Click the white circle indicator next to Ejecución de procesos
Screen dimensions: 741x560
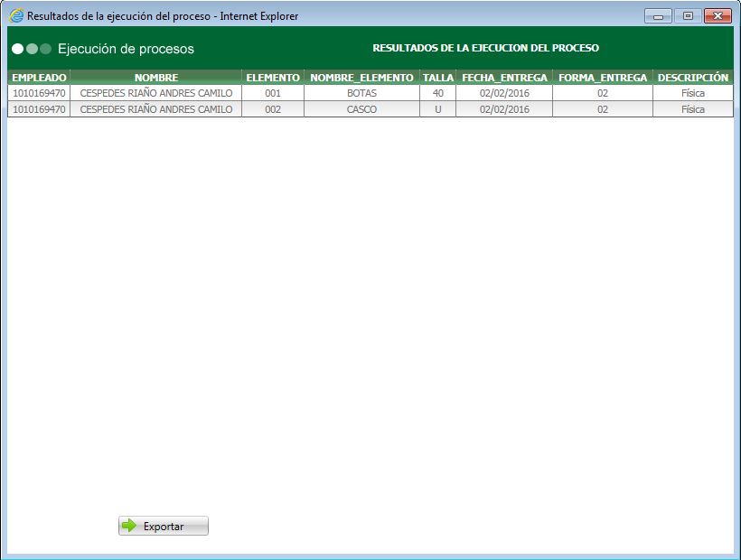[16, 50]
